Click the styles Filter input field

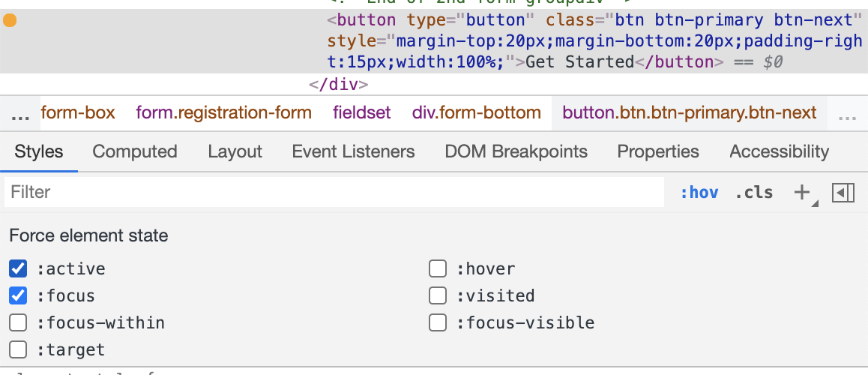click(334, 193)
